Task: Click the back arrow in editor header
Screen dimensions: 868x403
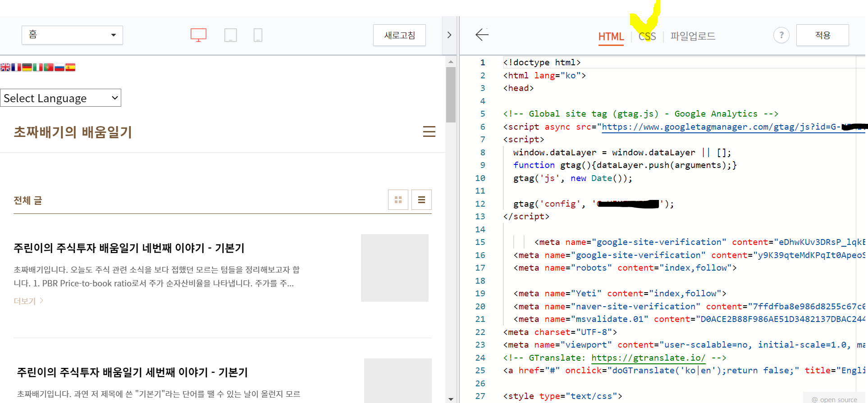Action: (x=482, y=35)
